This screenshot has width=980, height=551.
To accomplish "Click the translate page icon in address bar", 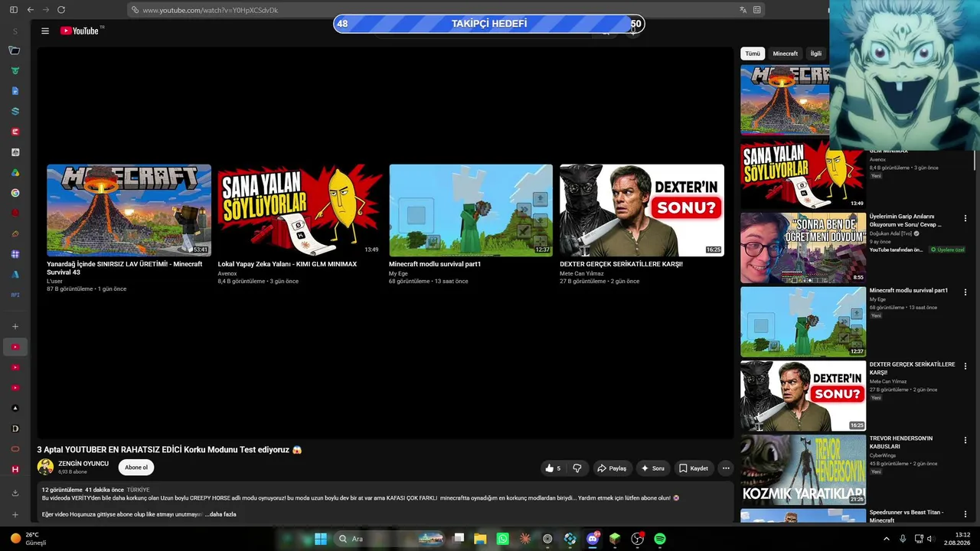I will (743, 10).
